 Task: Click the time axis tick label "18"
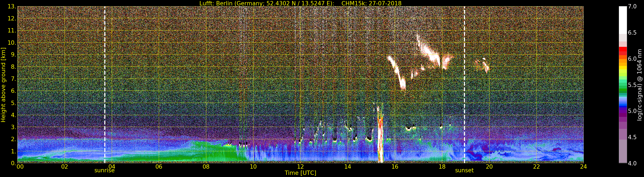coord(442,167)
